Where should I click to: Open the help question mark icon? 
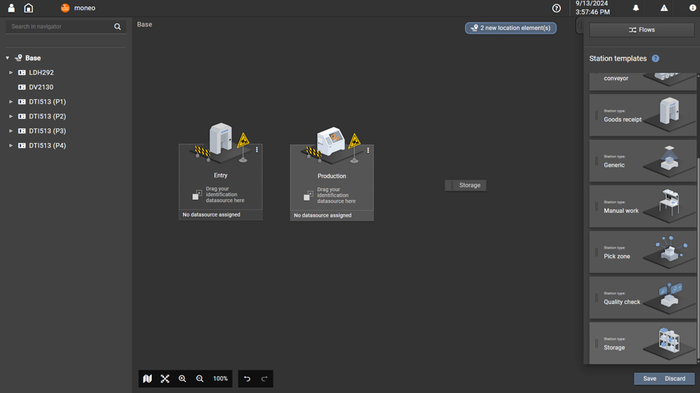[556, 8]
